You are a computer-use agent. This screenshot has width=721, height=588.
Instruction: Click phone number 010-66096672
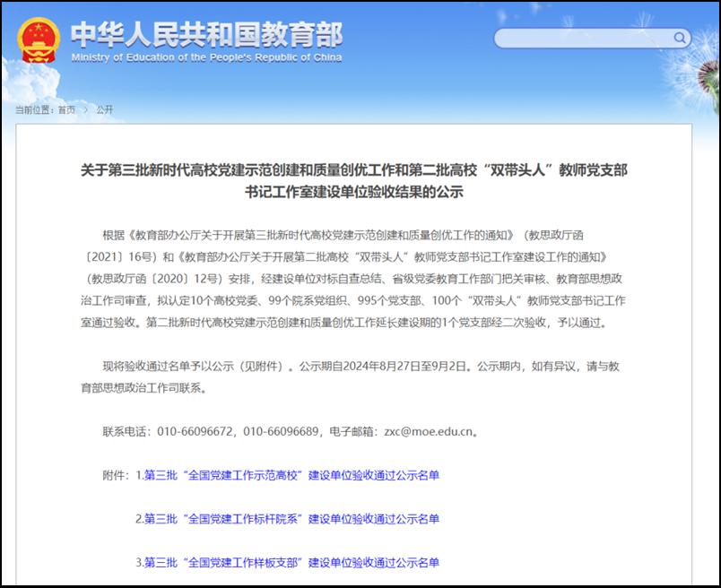pyautogui.click(x=195, y=431)
